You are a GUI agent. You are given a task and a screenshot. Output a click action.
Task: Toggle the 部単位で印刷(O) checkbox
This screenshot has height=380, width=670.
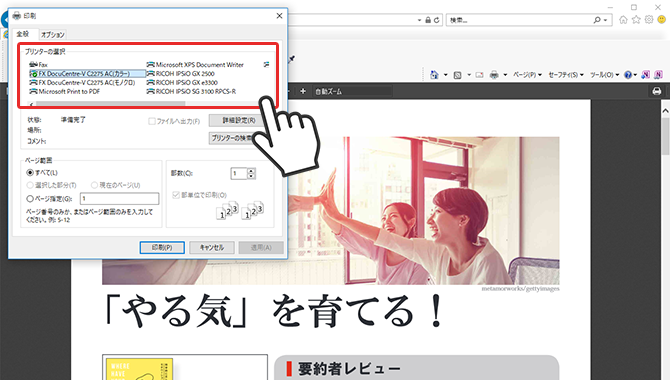coord(176,195)
